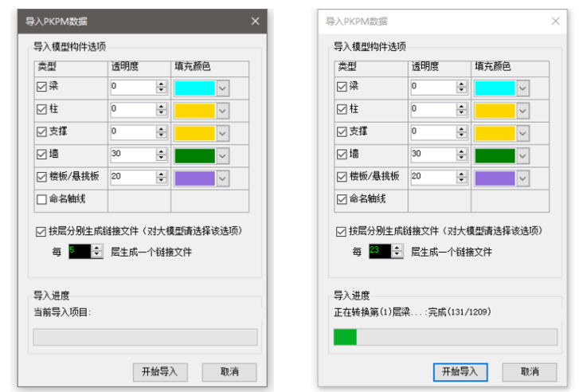The image size is (579, 392).
Task: Toggle 梁 checkbox in dark-titled dialog
Action: (42, 87)
